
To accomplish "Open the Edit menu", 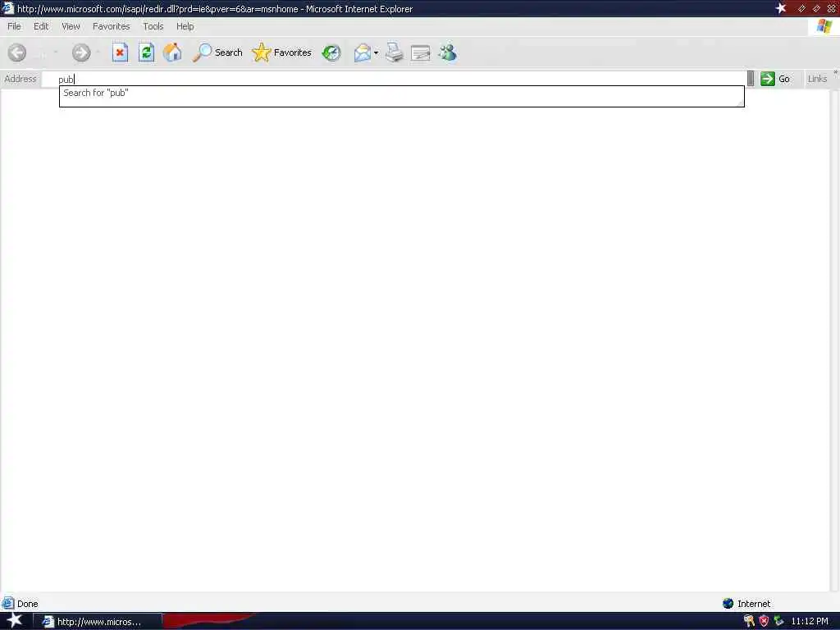I will point(41,26).
